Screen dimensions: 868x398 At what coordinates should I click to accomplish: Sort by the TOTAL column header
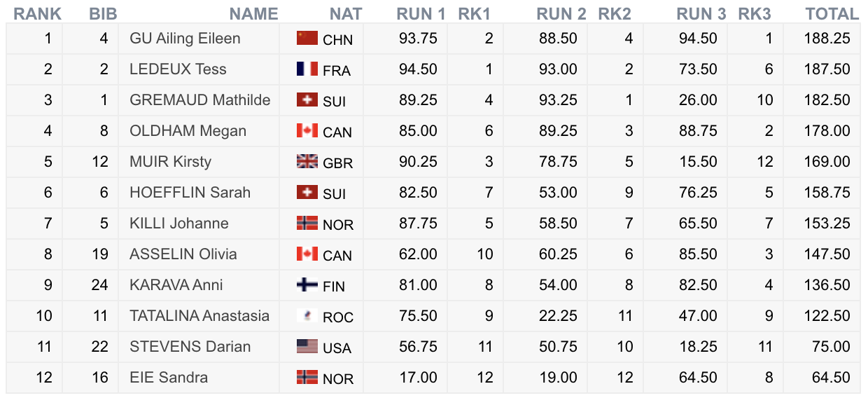point(832,14)
